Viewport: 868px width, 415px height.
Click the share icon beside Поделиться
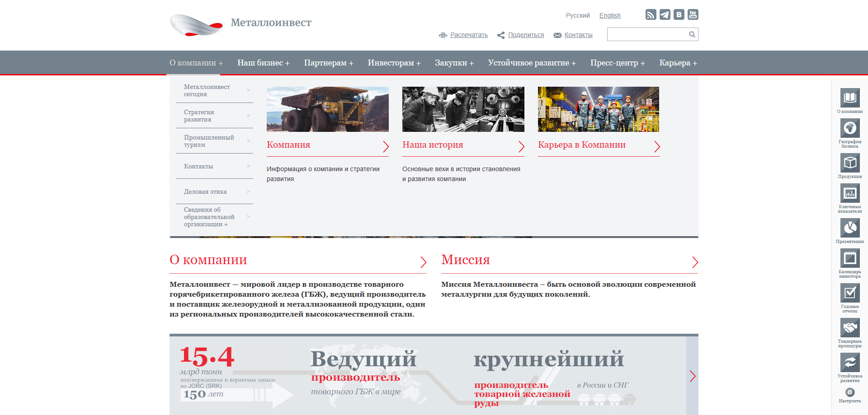[501, 35]
